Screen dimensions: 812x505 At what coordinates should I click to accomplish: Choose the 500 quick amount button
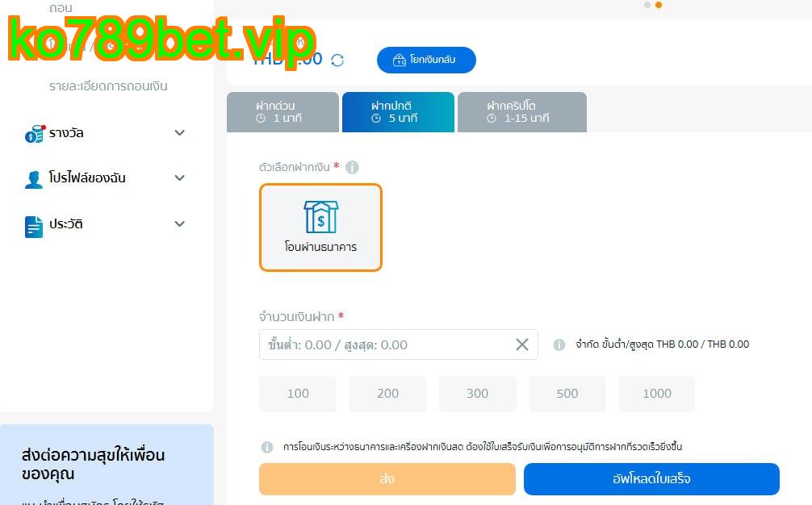coord(567,394)
